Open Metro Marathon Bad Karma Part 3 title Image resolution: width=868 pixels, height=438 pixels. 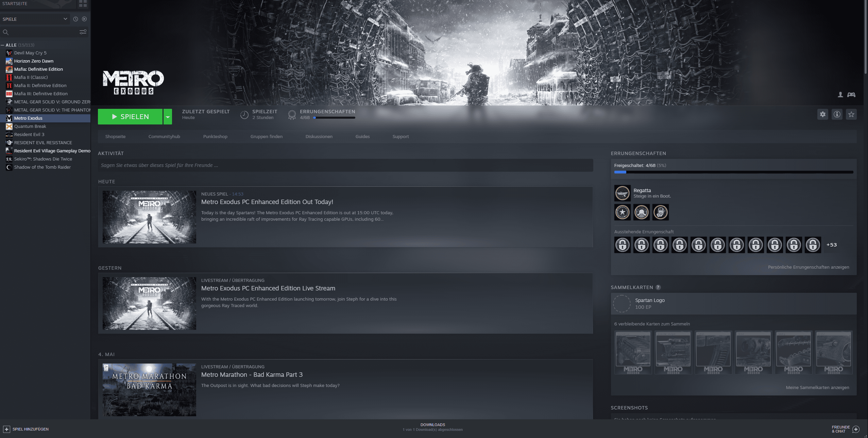[252, 374]
